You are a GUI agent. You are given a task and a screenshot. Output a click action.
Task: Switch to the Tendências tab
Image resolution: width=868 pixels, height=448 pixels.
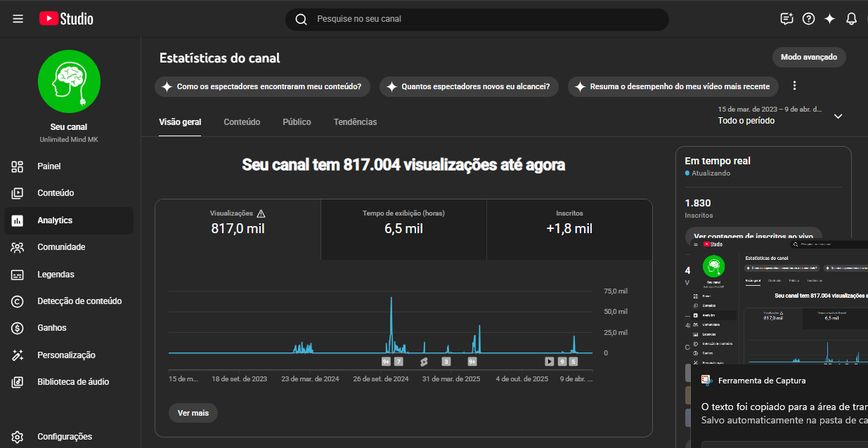click(x=355, y=122)
